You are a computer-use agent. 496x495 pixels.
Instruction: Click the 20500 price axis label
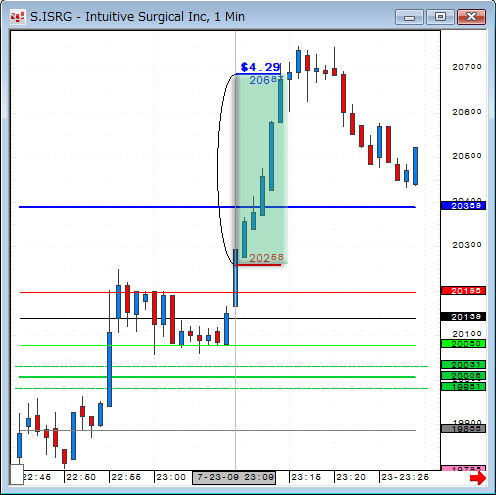[x=467, y=156]
